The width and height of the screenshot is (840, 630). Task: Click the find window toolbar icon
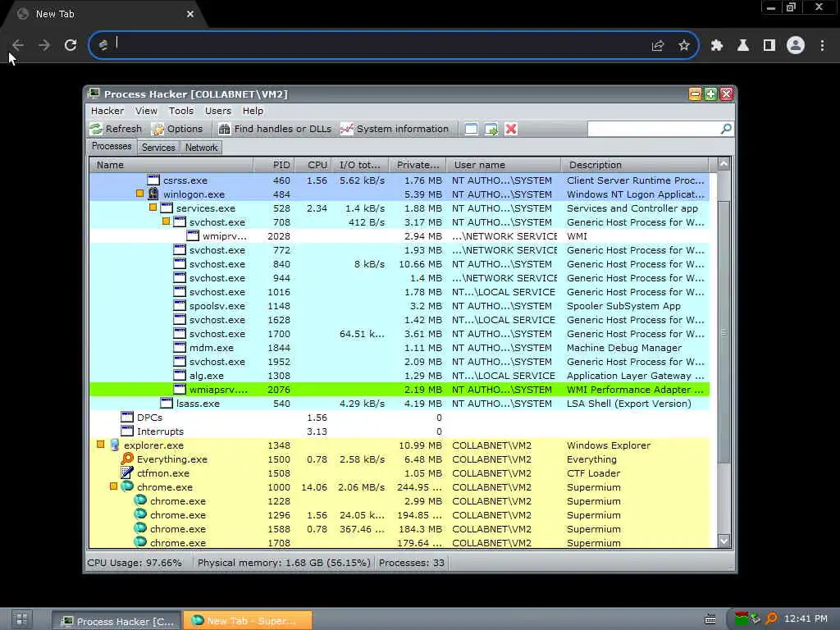coord(471,129)
